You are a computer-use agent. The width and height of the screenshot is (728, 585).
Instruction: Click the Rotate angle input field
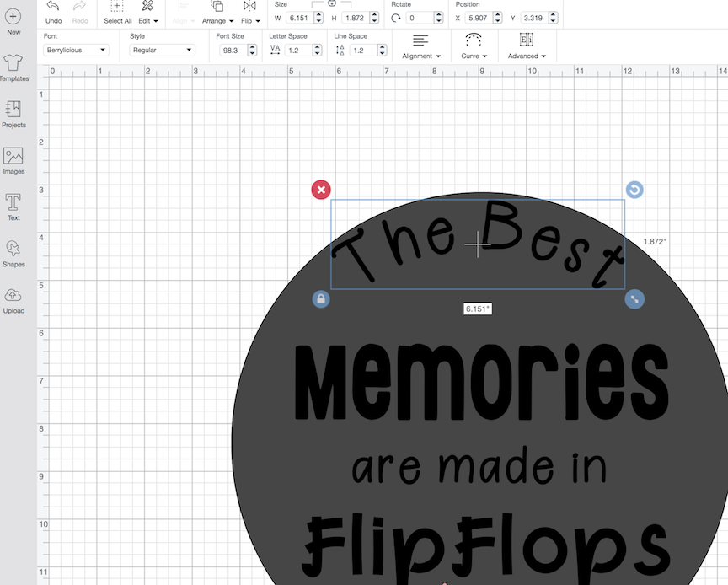420,18
